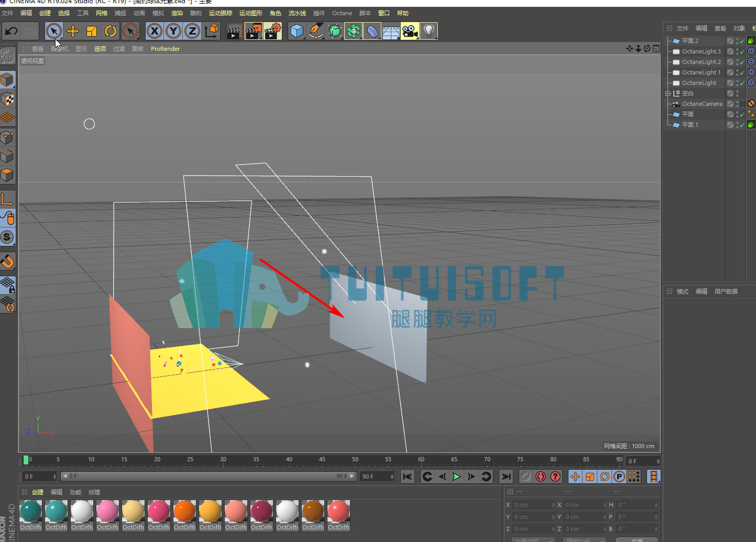Open the 渲染 menu
This screenshot has height=542, width=756.
click(x=177, y=13)
